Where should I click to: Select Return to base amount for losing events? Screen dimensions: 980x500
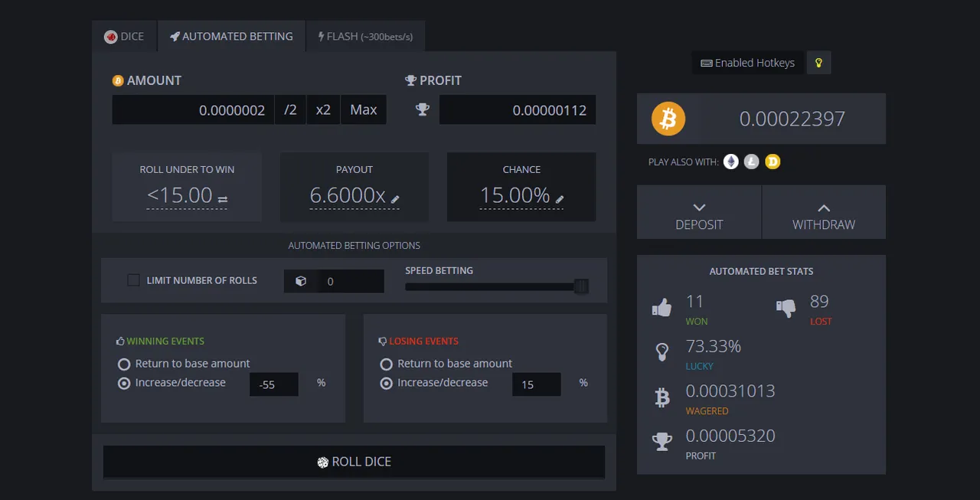(387, 364)
